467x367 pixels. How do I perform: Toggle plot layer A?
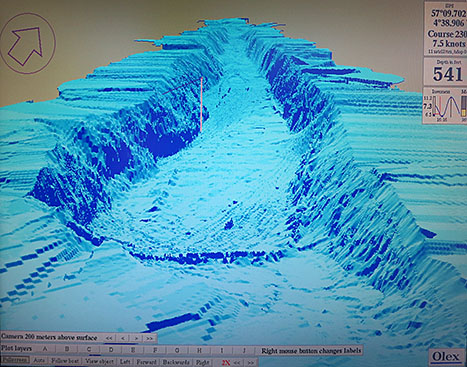[45, 349]
